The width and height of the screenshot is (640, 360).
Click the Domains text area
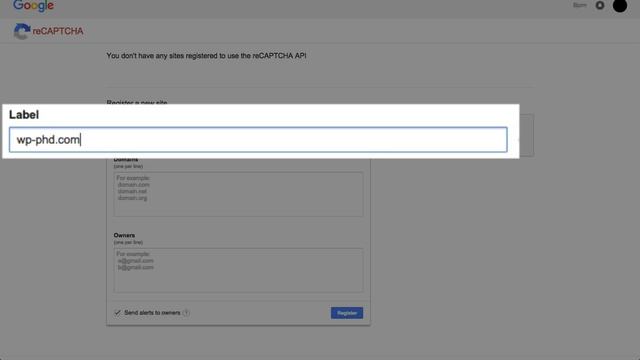[x=238, y=194]
